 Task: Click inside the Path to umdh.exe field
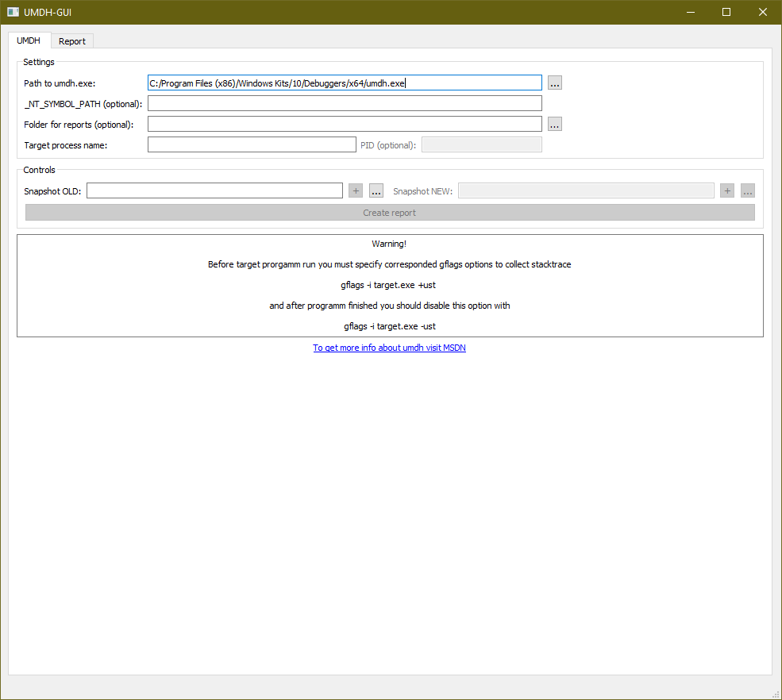click(x=345, y=83)
